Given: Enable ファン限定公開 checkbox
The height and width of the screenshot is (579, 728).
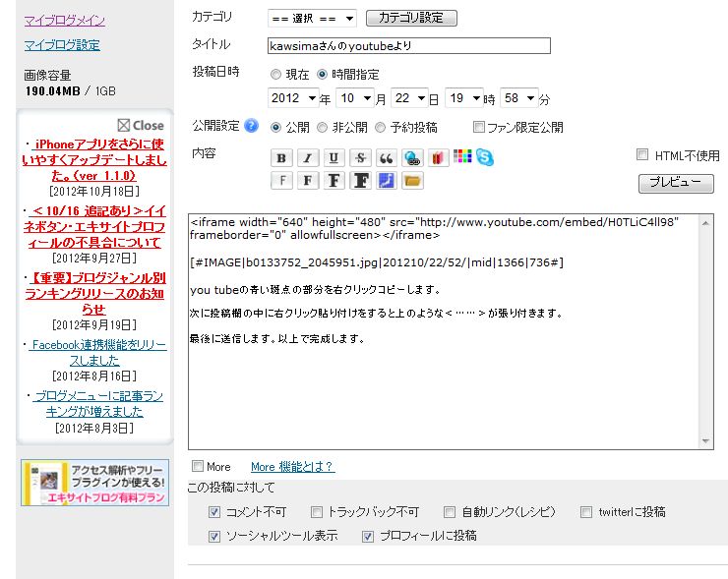Looking at the screenshot, I should (x=478, y=127).
